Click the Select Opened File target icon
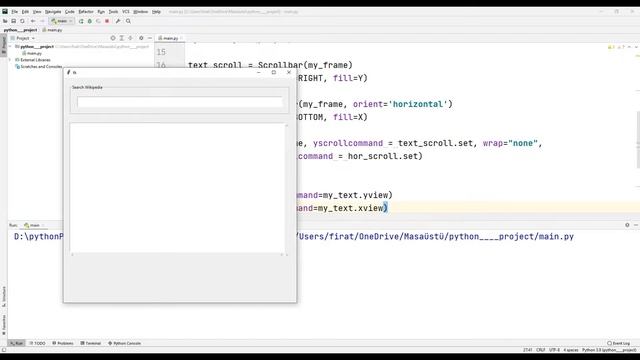The height and width of the screenshot is (360, 640). coord(113,38)
